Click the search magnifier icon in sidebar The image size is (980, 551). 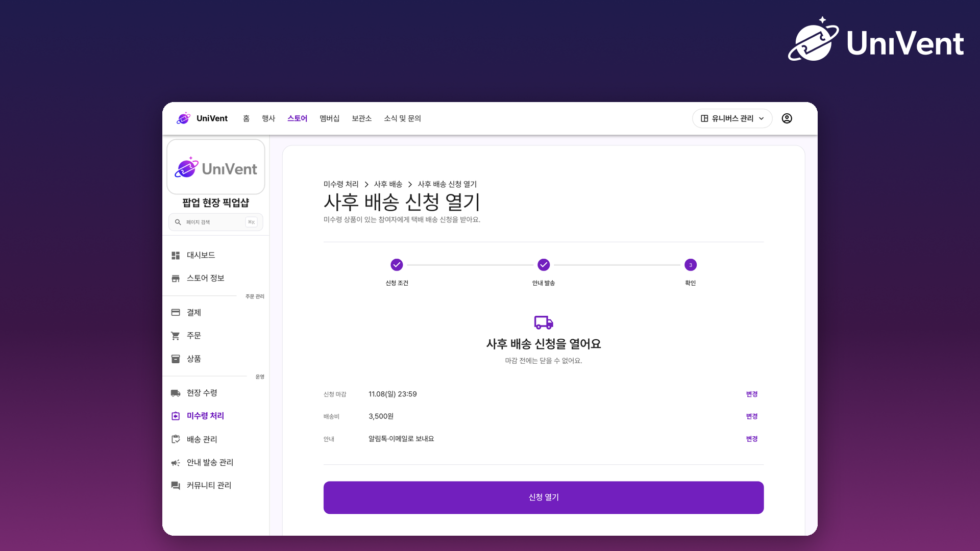coord(178,222)
